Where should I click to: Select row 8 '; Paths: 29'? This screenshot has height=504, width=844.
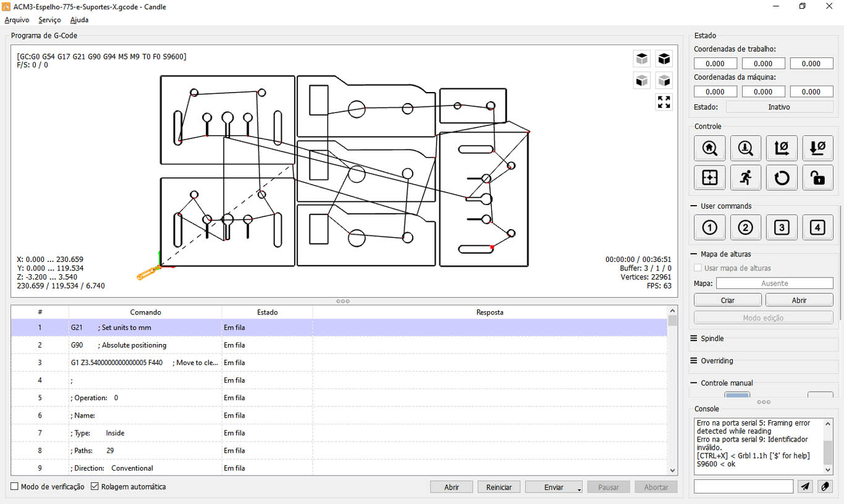click(x=339, y=451)
